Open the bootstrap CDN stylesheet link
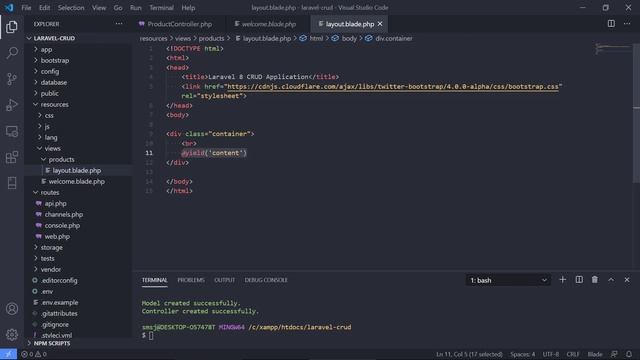Viewport: 640px width, 360px height. point(393,87)
